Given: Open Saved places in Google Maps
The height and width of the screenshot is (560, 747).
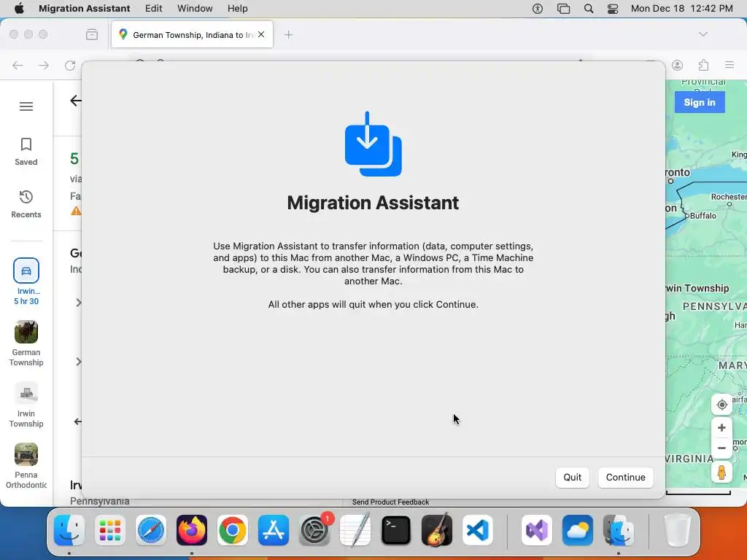Looking at the screenshot, I should click(26, 152).
